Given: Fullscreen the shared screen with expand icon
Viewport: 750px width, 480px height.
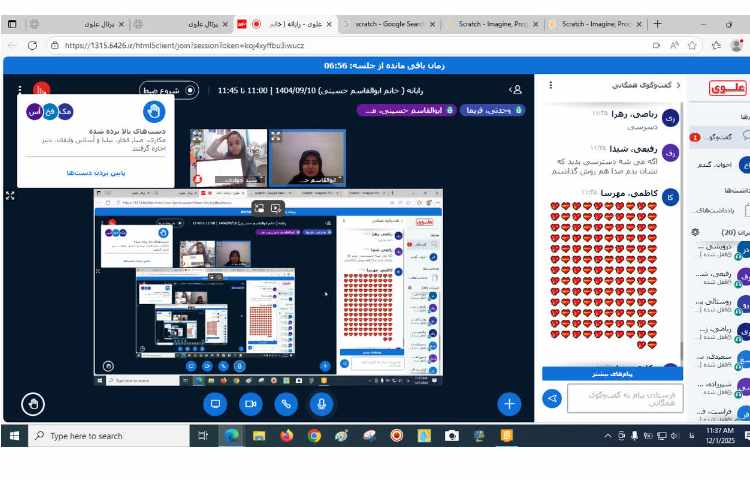Looking at the screenshot, I should click(10, 196).
